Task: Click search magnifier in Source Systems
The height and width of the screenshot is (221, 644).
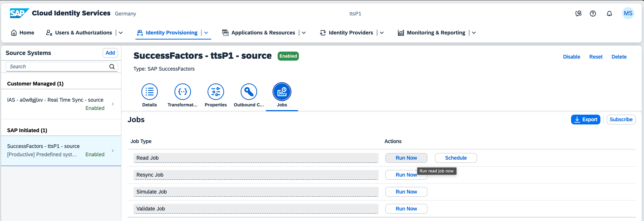Action: click(112, 67)
